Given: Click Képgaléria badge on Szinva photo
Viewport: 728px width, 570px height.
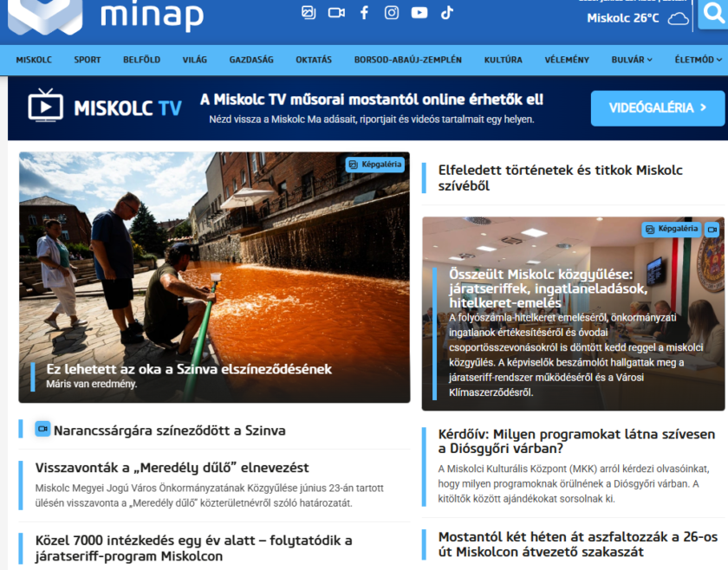Looking at the screenshot, I should point(375,165).
